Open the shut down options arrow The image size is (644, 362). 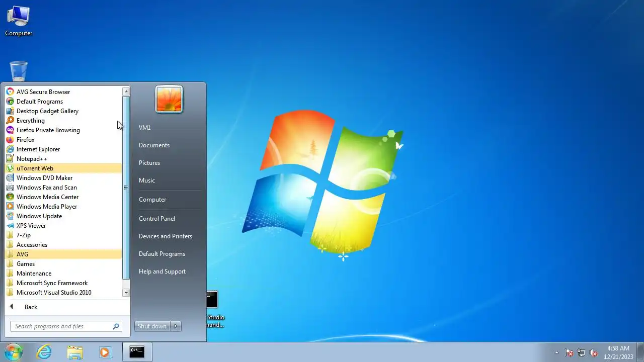176,326
